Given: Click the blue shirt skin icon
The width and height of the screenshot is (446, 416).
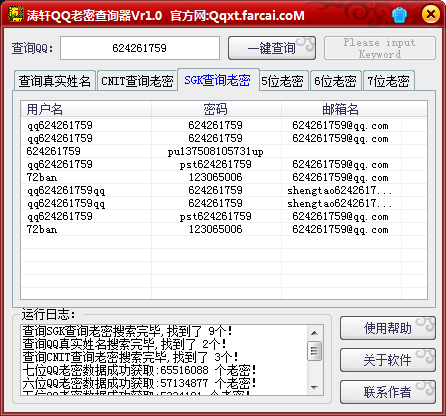Looking at the screenshot, I should tap(399, 15).
